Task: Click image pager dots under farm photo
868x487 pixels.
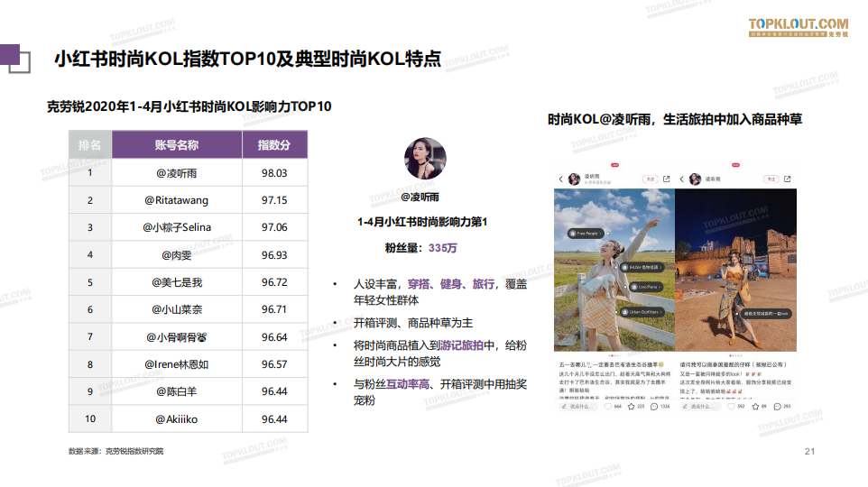Action: coord(614,355)
